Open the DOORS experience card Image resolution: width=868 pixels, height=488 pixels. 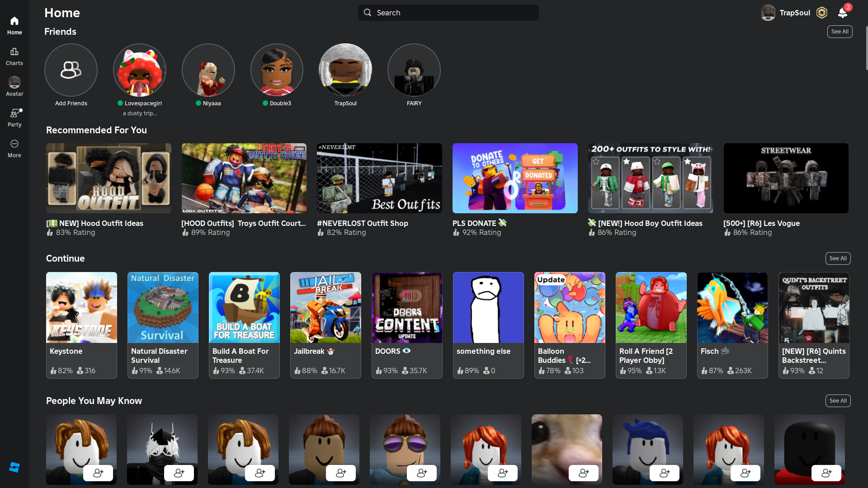pyautogui.click(x=407, y=325)
